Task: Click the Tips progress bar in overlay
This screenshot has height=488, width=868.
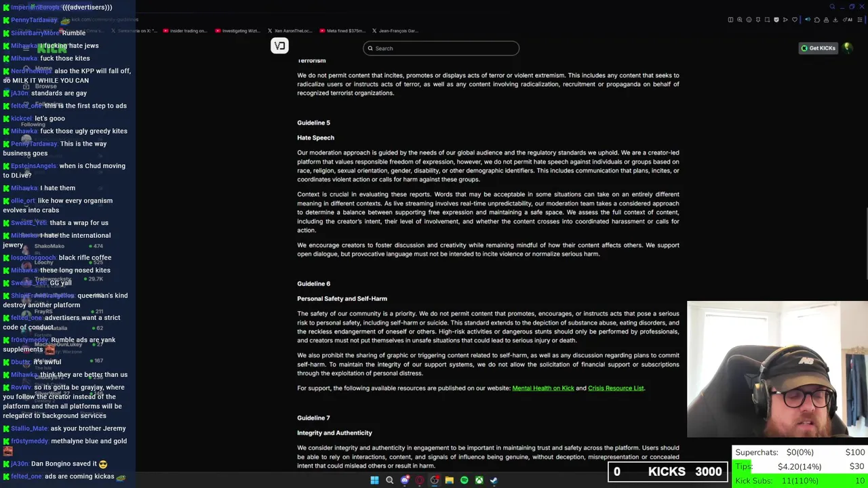Action: click(800, 466)
